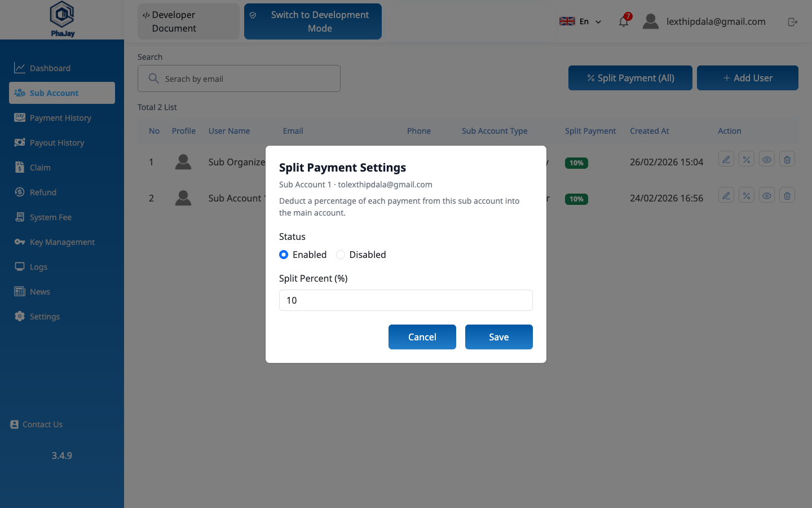Viewport: 812px width, 508px height.
Task: Open Dashboard from sidebar
Action: coord(62,68)
